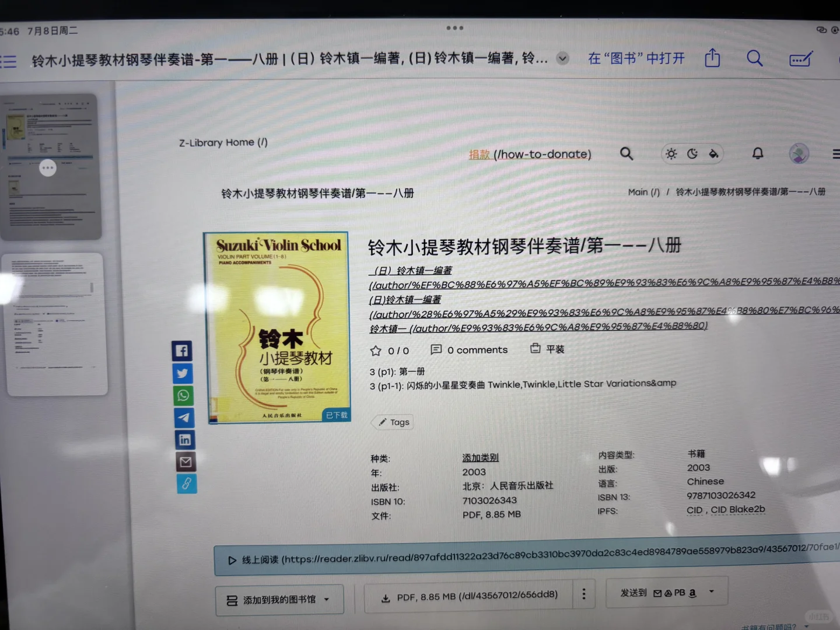
Task: Click description line 3 (p1): 第一册
Action: coord(397,372)
